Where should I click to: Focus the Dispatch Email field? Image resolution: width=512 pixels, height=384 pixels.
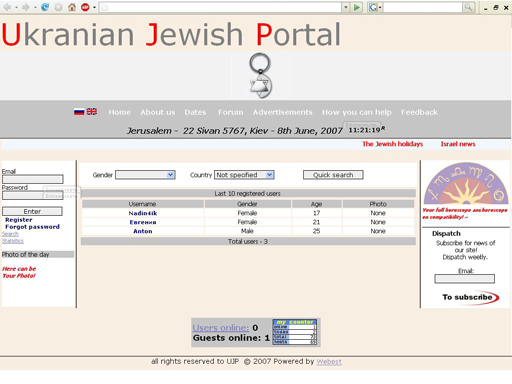click(464, 279)
